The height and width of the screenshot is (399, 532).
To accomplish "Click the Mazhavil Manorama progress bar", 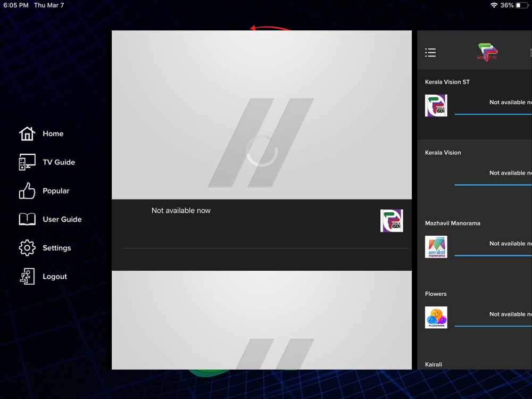I will (493, 255).
